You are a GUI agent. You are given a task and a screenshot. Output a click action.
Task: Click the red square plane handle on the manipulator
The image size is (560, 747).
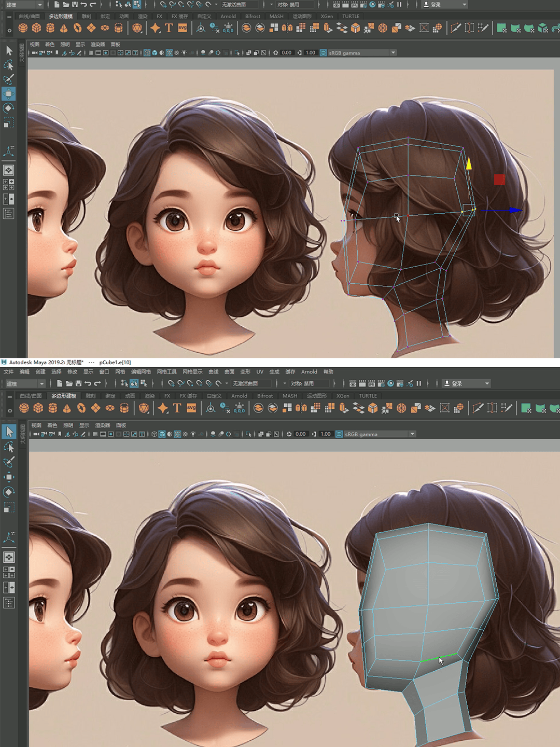pyautogui.click(x=499, y=179)
